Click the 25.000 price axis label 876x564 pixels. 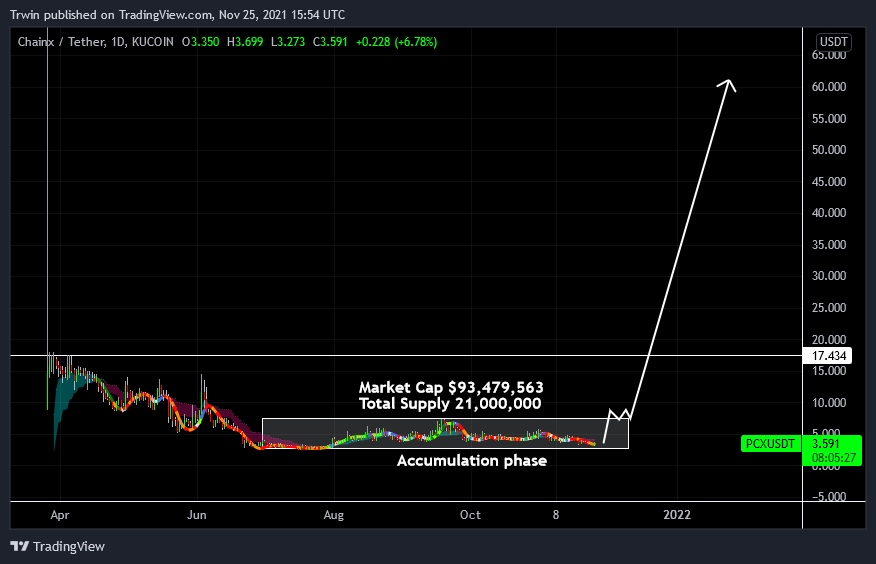829,308
